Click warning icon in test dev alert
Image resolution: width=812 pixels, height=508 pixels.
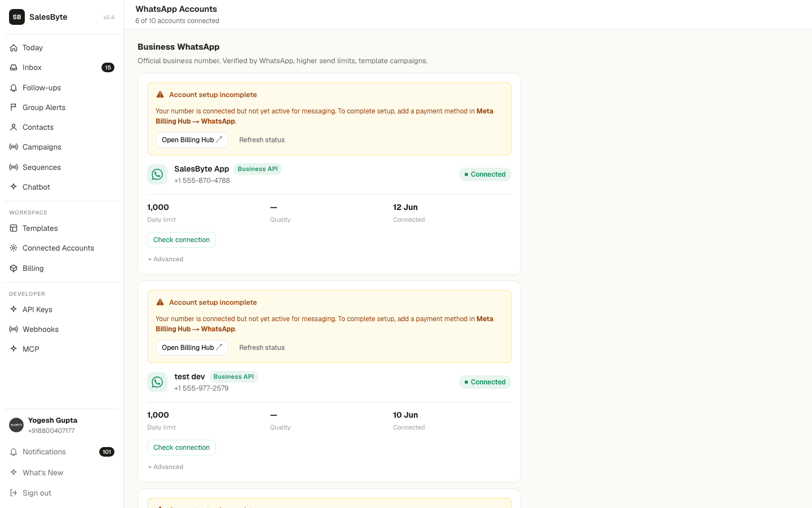click(x=160, y=303)
